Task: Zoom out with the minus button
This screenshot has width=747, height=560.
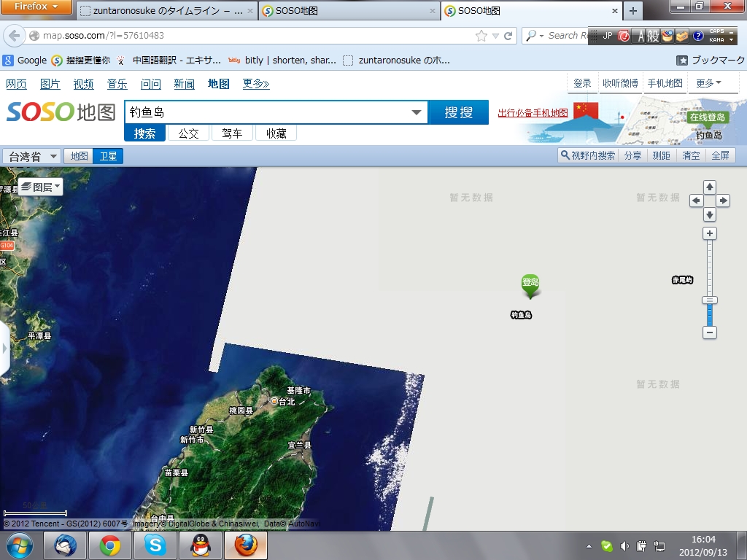Action: pos(709,332)
